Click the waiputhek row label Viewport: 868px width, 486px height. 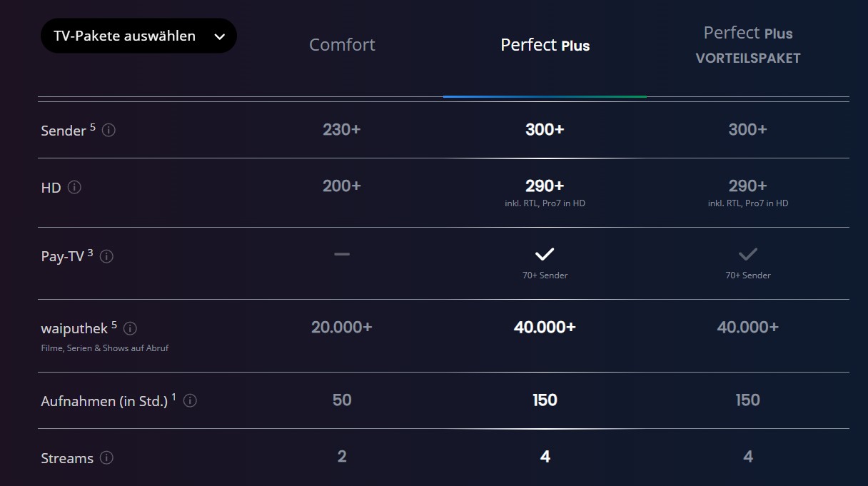click(74, 329)
